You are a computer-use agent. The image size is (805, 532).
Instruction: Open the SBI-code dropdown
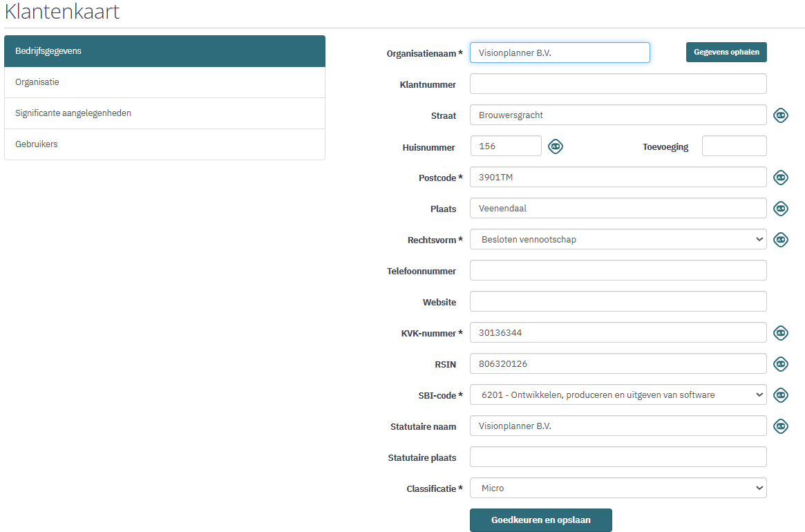point(618,395)
